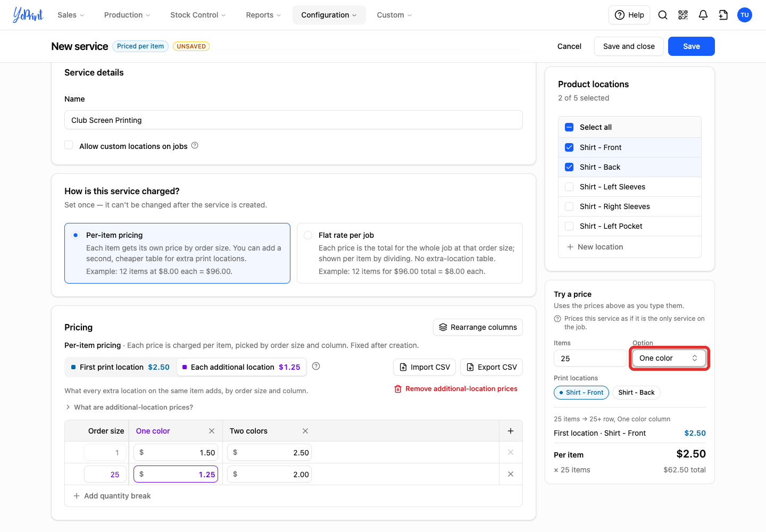Screen dimensions: 766x532
Task: Click the YoPrint logo
Action: (28, 15)
